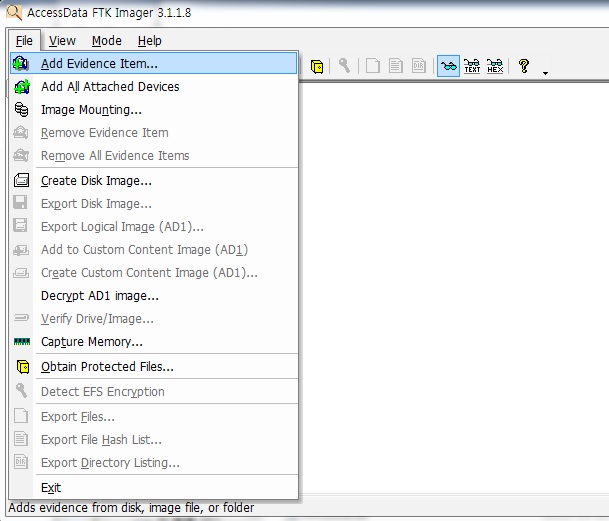Viewport: 609px width, 521px height.
Task: Click Detect EFS Encryption entry
Action: 153,391
